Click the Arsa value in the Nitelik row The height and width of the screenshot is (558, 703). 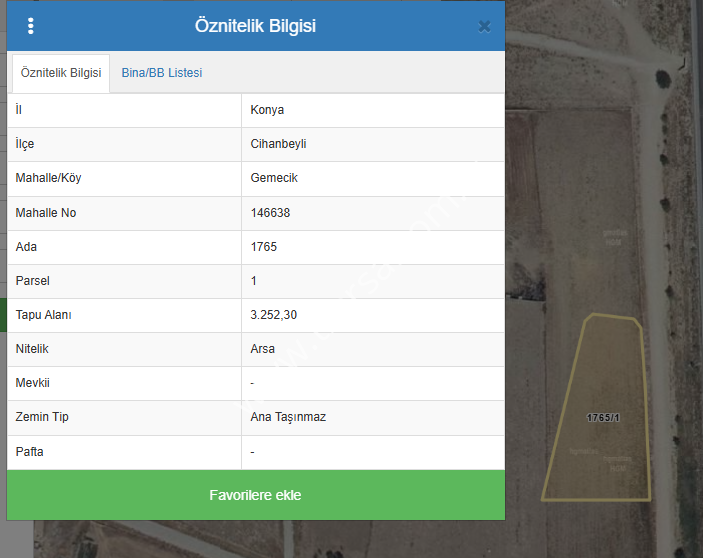pos(263,349)
